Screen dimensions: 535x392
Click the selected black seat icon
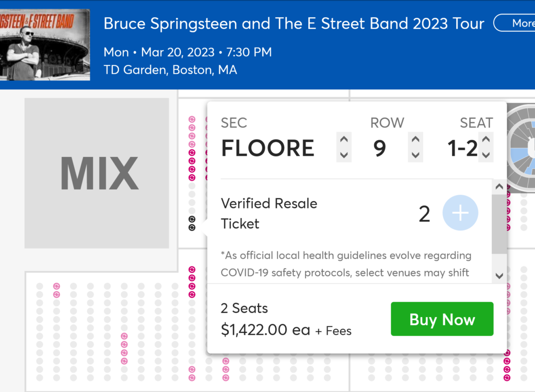(192, 219)
